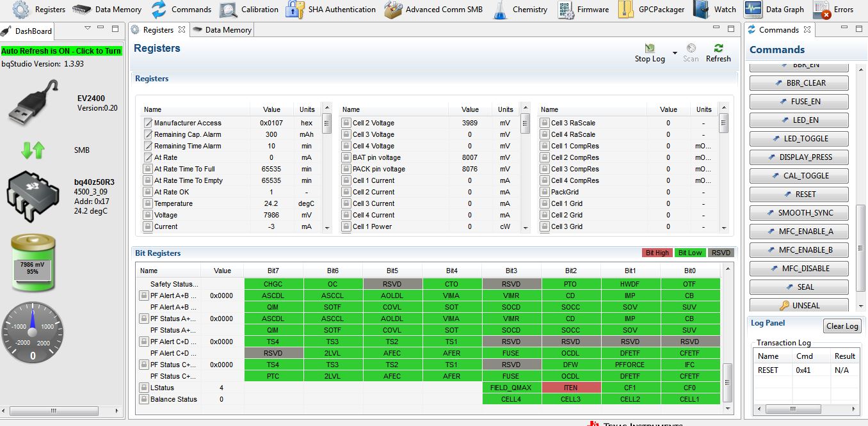This screenshot has width=868, height=426.
Task: Switch to the Data Memory tab
Action: (x=222, y=30)
